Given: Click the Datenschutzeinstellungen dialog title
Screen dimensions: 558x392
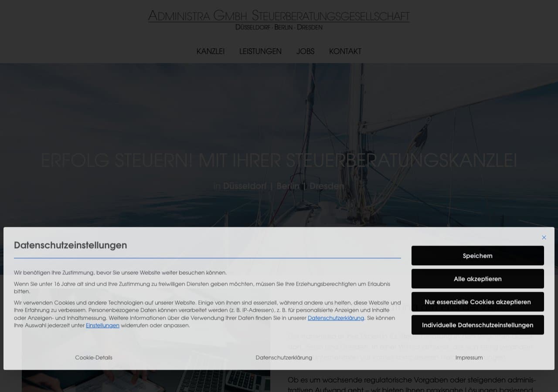Looking at the screenshot, I should pos(71,245).
